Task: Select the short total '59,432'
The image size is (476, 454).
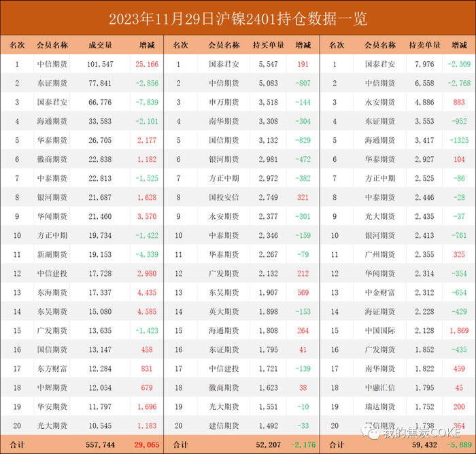Action: [424, 445]
